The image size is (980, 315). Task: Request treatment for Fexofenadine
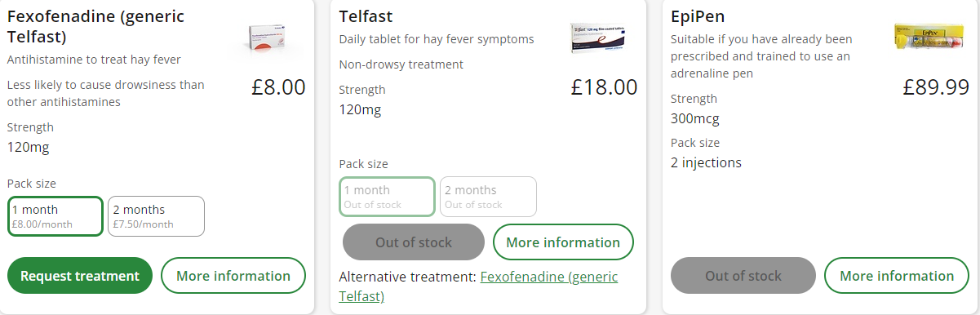click(80, 276)
